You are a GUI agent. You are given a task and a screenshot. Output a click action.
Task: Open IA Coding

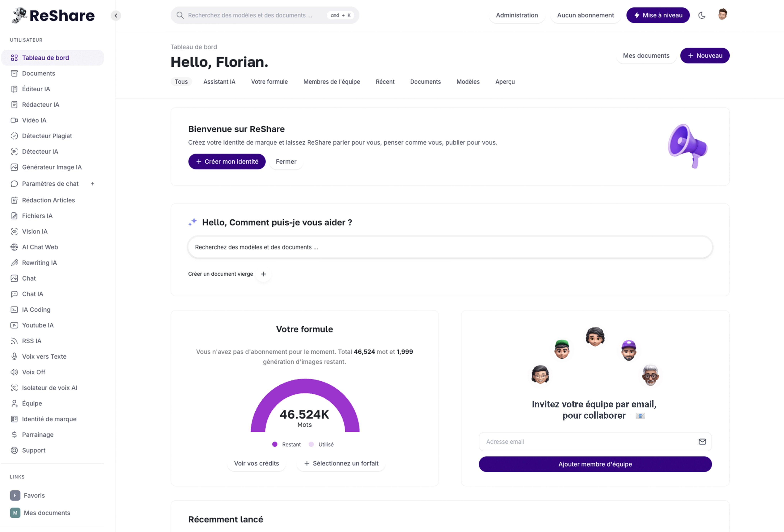click(x=52, y=310)
